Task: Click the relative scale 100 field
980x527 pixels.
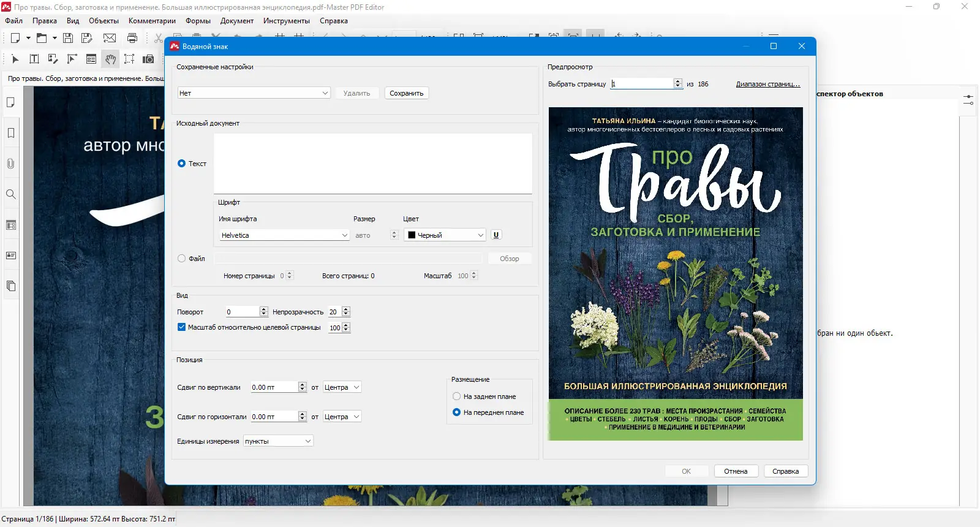Action: [335, 328]
